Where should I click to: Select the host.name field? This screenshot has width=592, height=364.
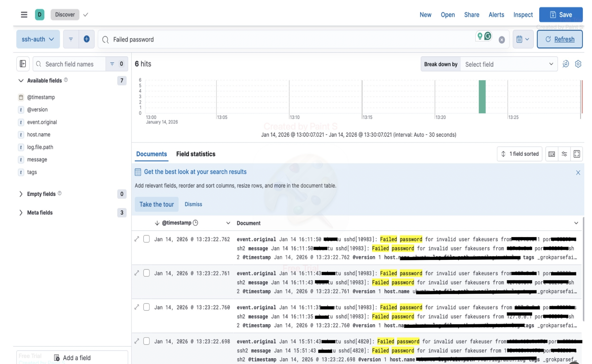pyautogui.click(x=39, y=135)
